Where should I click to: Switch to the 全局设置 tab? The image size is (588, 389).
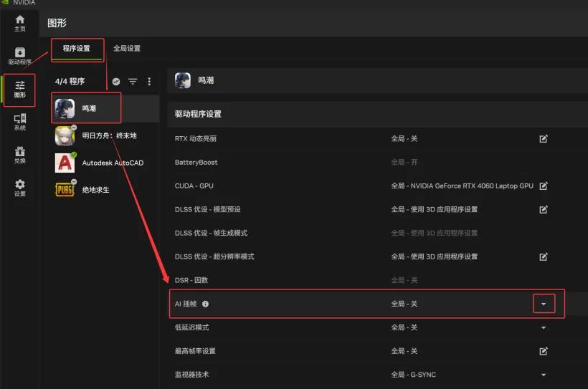coord(127,48)
